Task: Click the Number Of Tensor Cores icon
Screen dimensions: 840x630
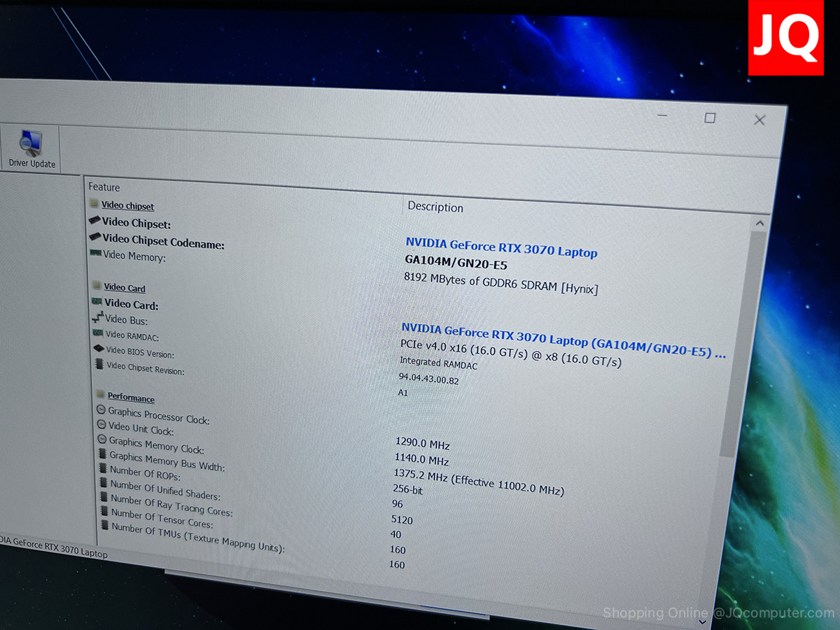Action: pyautogui.click(x=106, y=512)
